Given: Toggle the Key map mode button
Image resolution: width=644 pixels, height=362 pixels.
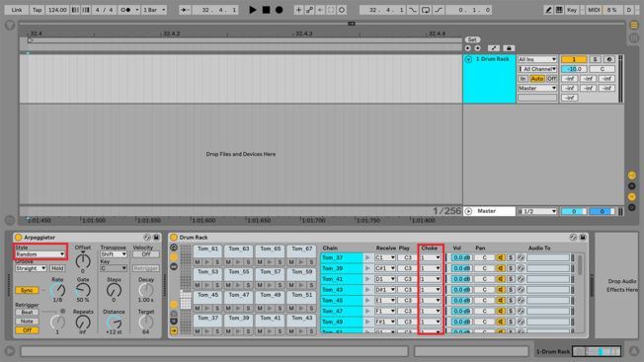Looking at the screenshot, I should pyautogui.click(x=572, y=10).
